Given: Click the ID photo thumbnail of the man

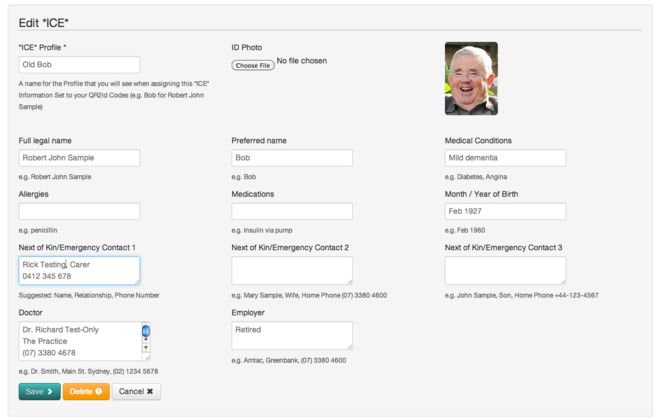Looking at the screenshot, I should [x=471, y=78].
